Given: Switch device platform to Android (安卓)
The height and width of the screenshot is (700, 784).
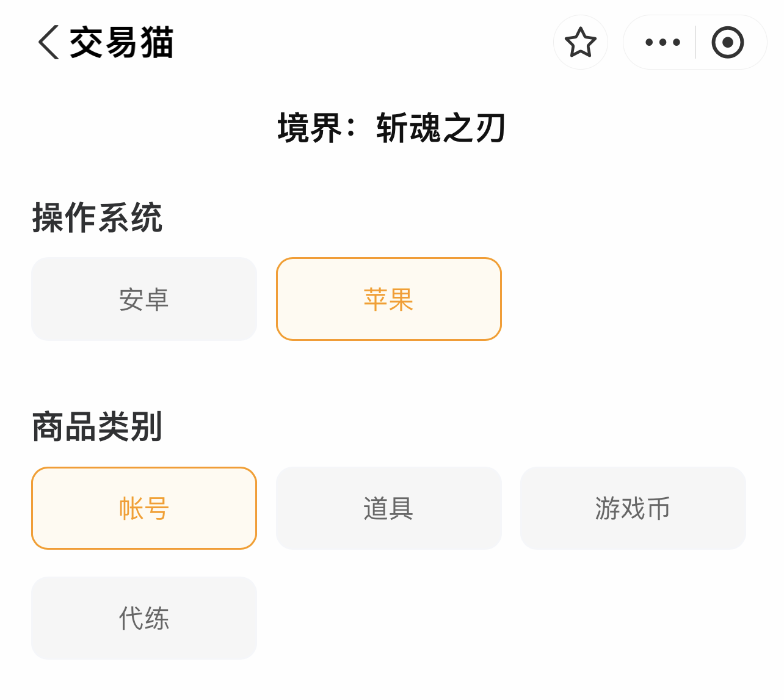Looking at the screenshot, I should tap(144, 299).
